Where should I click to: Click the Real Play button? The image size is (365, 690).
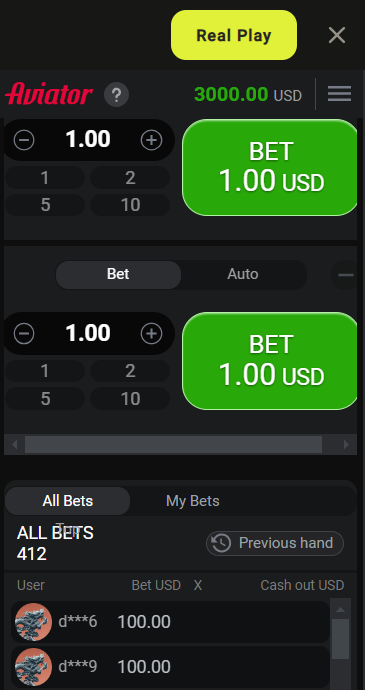tap(234, 35)
